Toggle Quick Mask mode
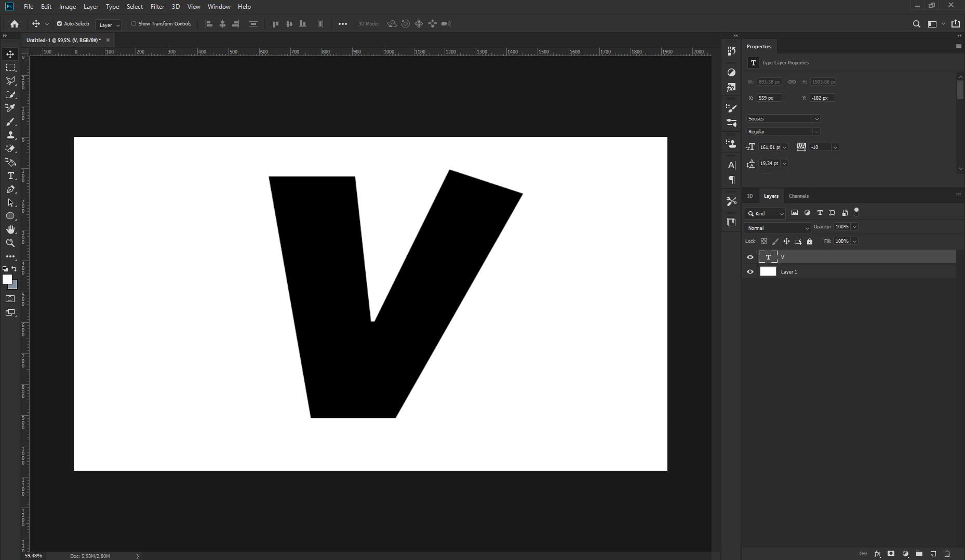This screenshot has height=560, width=965. 10,299
